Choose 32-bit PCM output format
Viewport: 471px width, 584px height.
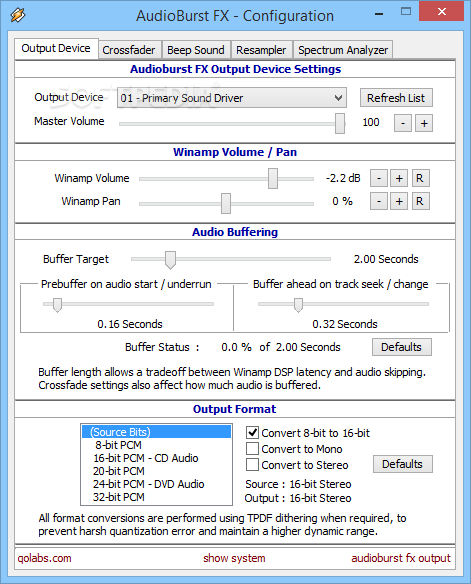point(156,497)
